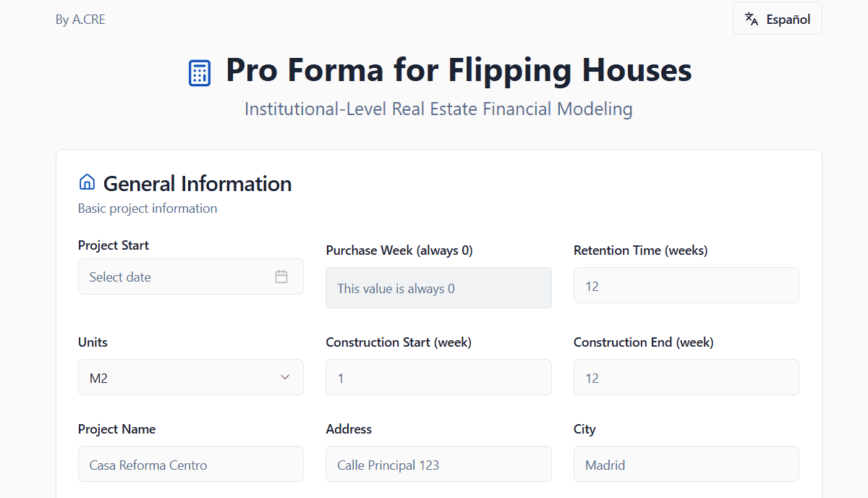Click the disabled Purchase Week value field
This screenshot has height=498, width=868.
[x=438, y=287]
